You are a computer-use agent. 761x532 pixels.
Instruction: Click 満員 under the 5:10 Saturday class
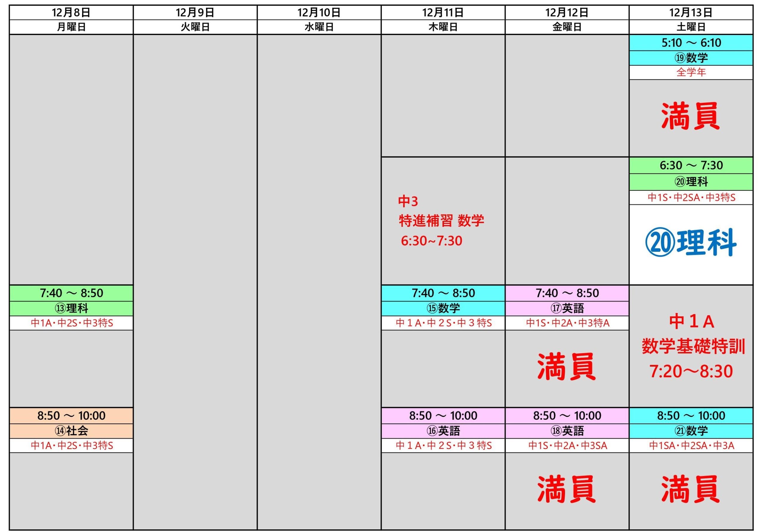[x=691, y=116]
